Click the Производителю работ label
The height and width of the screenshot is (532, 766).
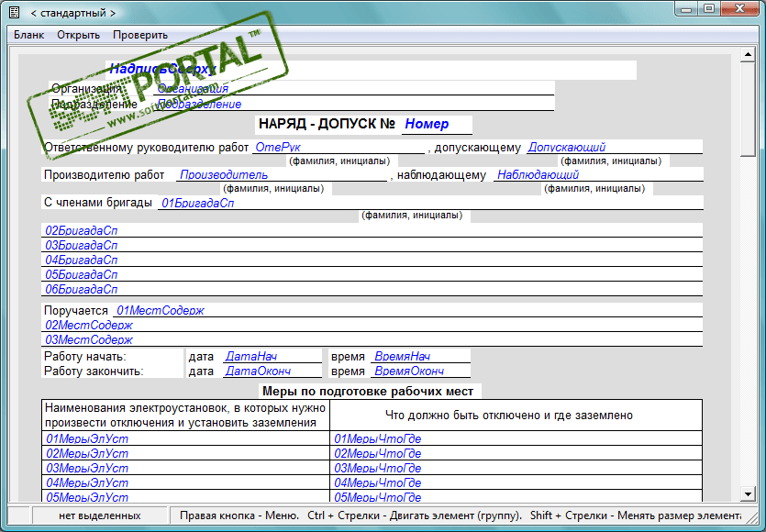pos(104,175)
